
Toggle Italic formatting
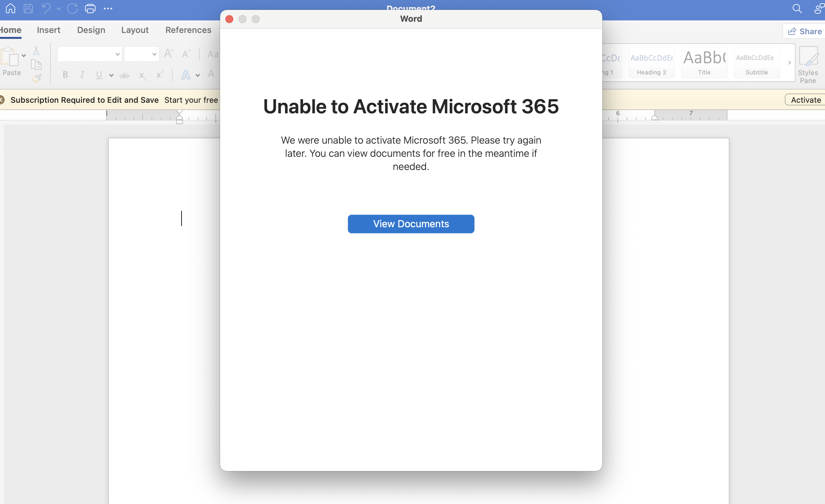click(82, 75)
